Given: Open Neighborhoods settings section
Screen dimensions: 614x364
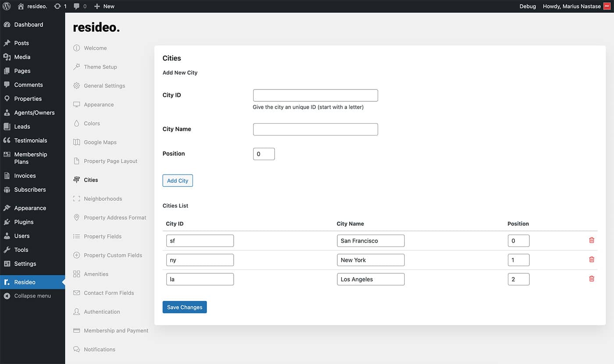Looking at the screenshot, I should pyautogui.click(x=103, y=199).
